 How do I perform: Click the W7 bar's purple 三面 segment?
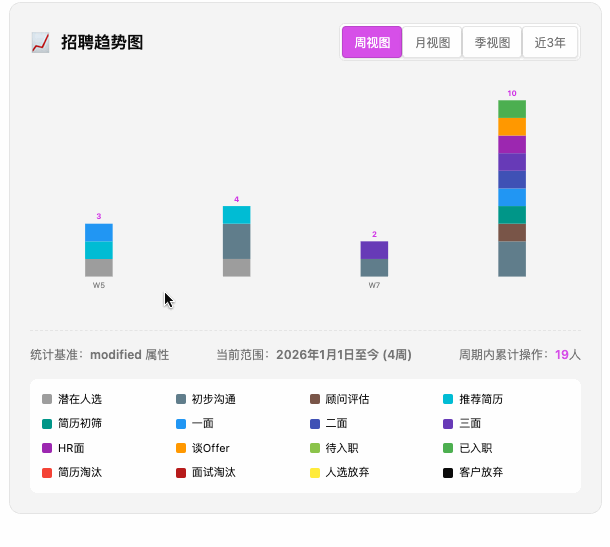(x=374, y=250)
